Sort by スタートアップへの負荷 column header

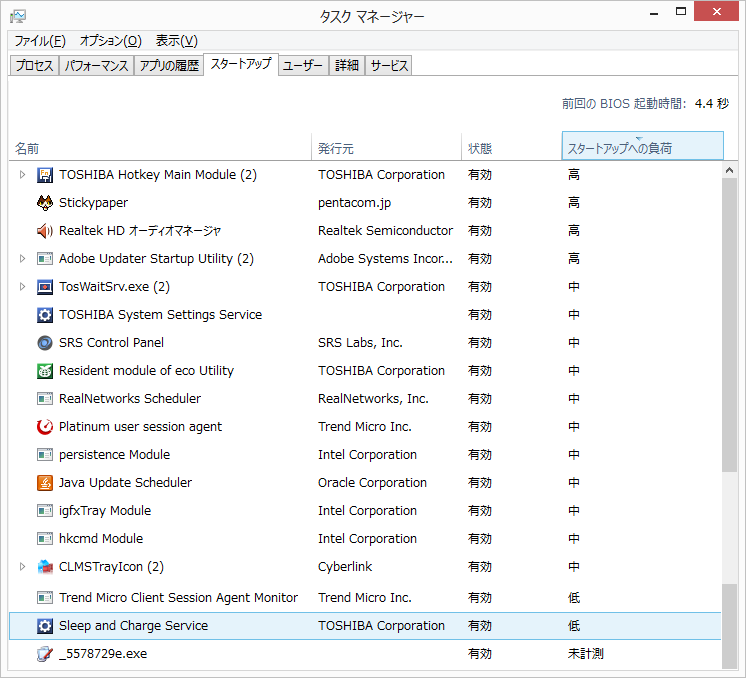tap(641, 147)
